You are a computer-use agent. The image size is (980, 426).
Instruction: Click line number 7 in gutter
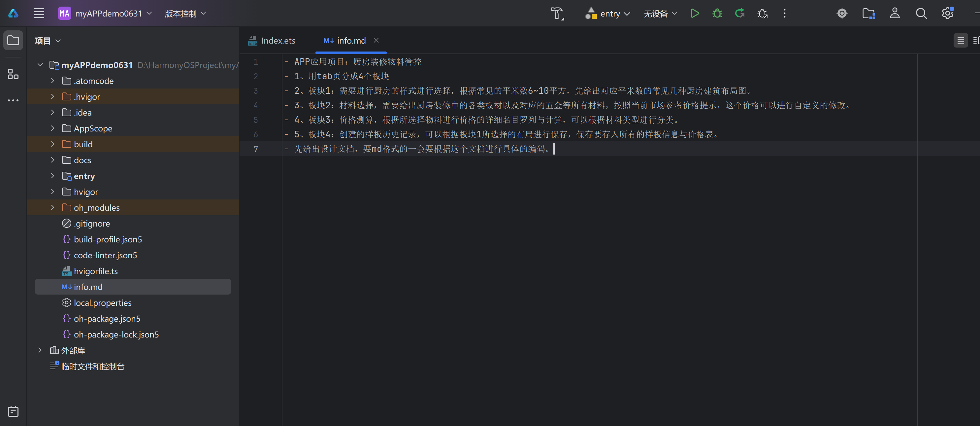click(x=256, y=149)
